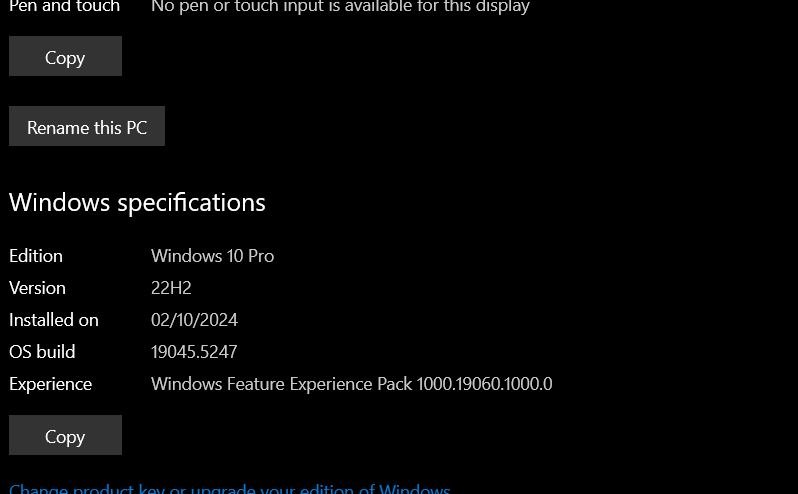Click the 02/10/2024 install date
This screenshot has width=798, height=494.
[194, 320]
